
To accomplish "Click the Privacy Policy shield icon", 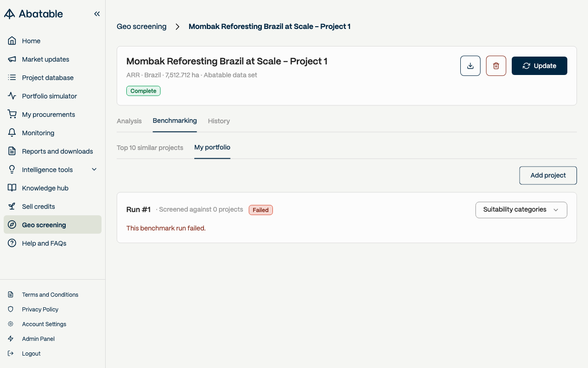I will tap(11, 310).
